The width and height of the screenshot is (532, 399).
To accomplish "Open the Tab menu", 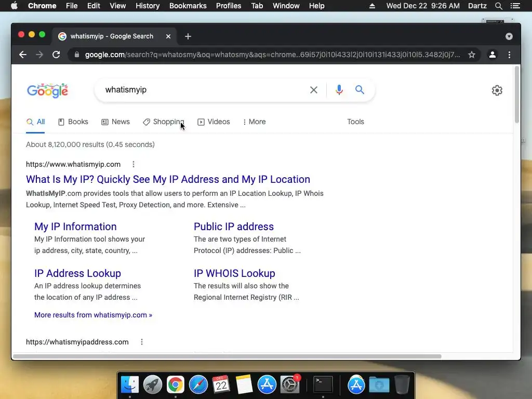I will pos(257,6).
